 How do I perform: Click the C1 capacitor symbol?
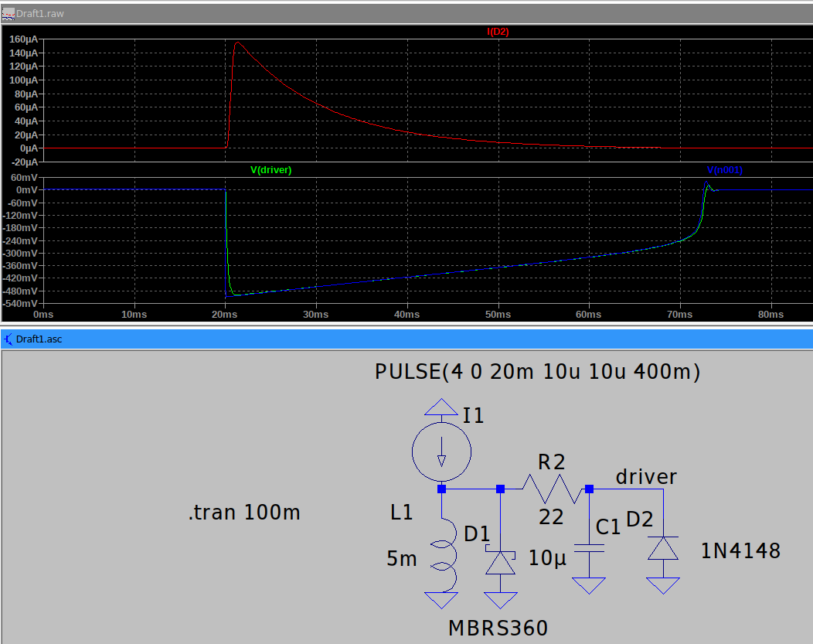coord(589,551)
